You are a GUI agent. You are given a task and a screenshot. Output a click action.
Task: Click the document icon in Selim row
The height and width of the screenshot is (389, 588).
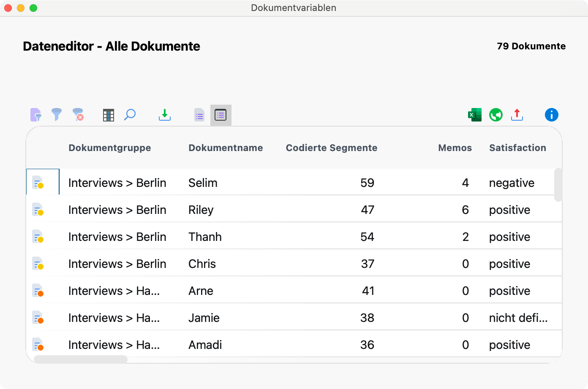(38, 183)
